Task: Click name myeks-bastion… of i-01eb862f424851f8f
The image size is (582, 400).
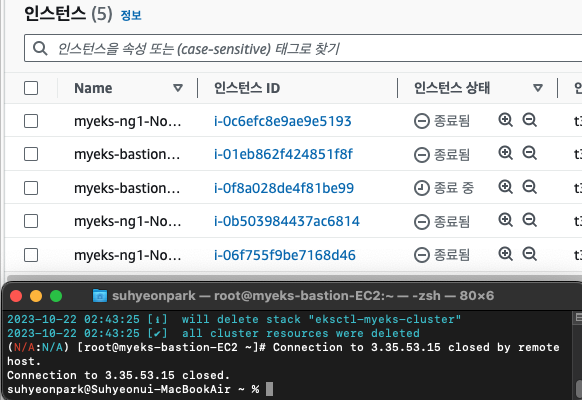Action: coord(127,154)
